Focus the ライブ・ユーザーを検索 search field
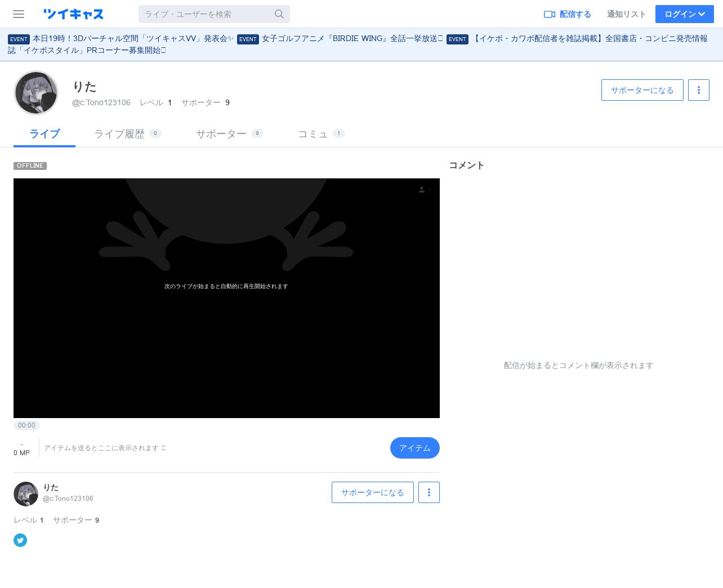 214,14
